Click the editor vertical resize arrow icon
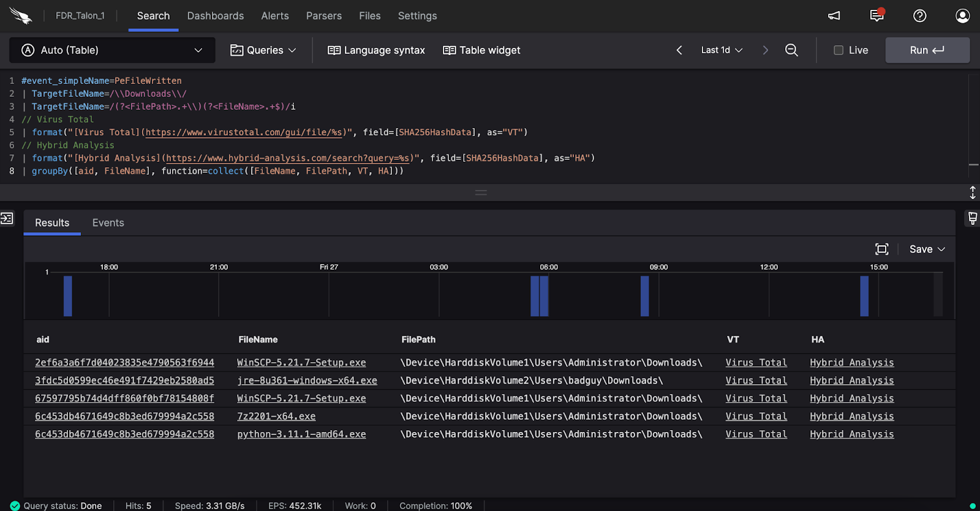 [x=973, y=192]
